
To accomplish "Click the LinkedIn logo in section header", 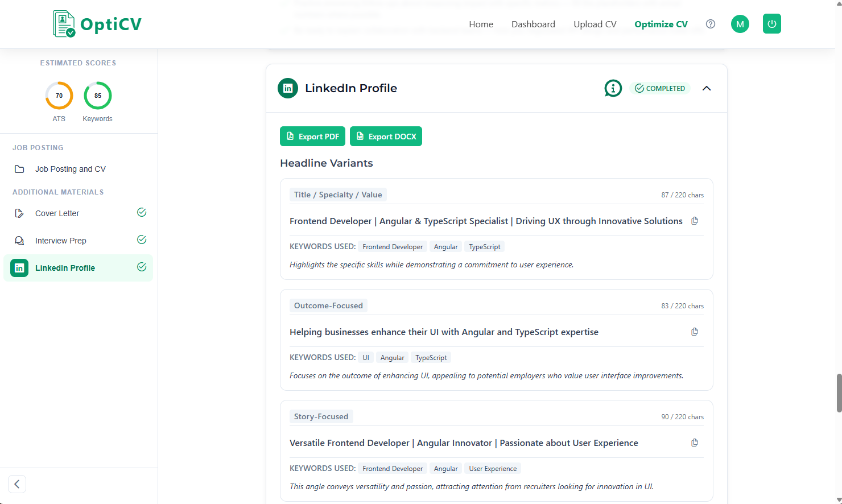I will click(288, 88).
